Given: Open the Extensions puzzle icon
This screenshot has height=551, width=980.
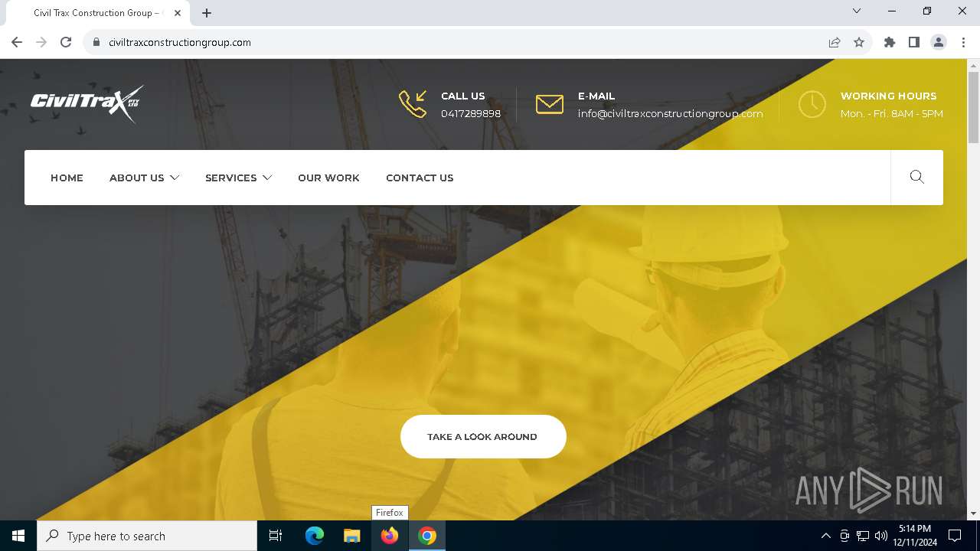Looking at the screenshot, I should point(890,42).
